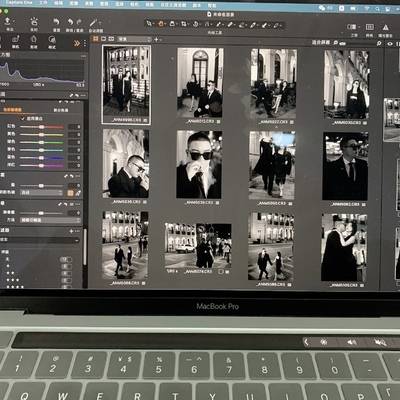Click the workspace layout icon in top-right toolbar
The width and height of the screenshot is (400, 400).
coord(351,27)
